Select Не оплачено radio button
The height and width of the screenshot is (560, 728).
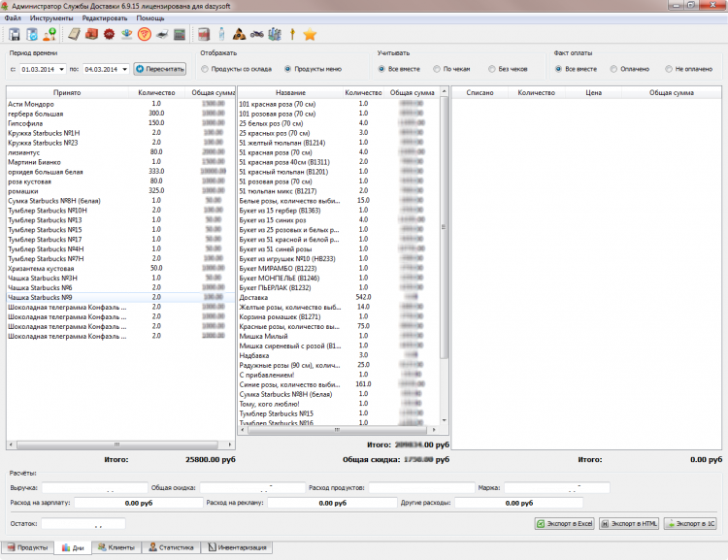point(669,69)
